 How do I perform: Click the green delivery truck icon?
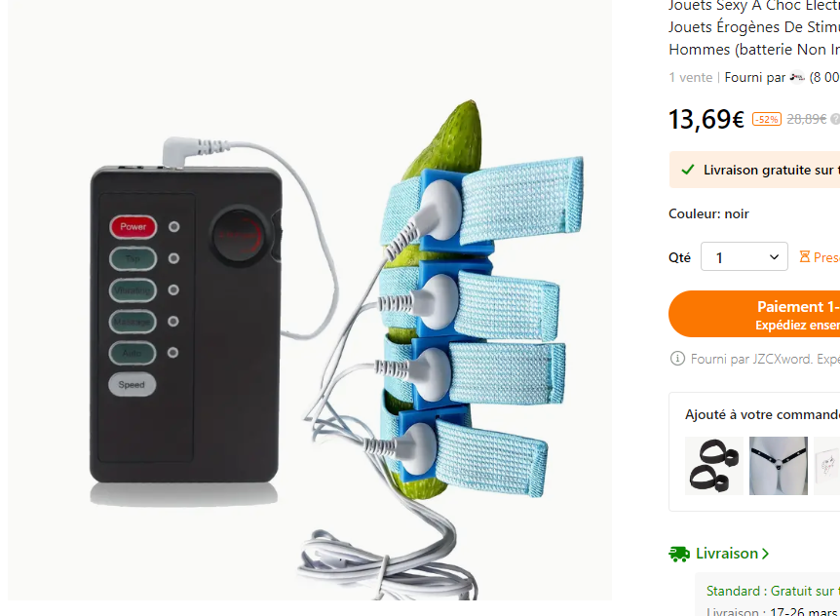click(679, 554)
